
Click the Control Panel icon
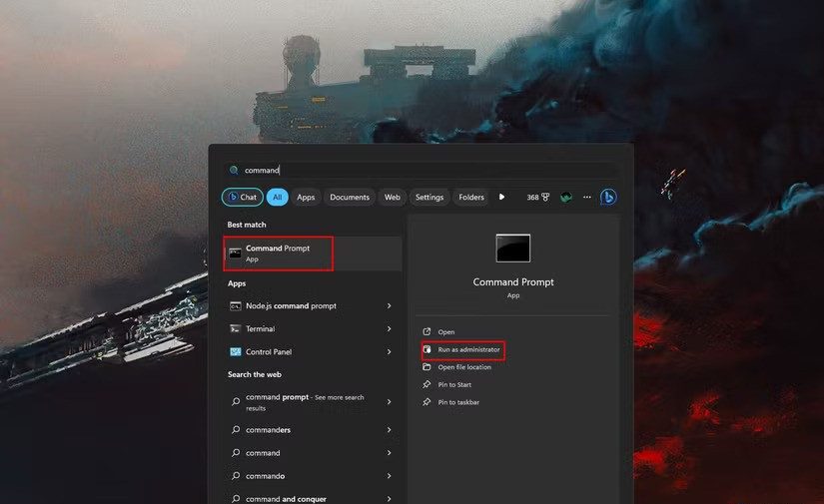[x=236, y=351]
